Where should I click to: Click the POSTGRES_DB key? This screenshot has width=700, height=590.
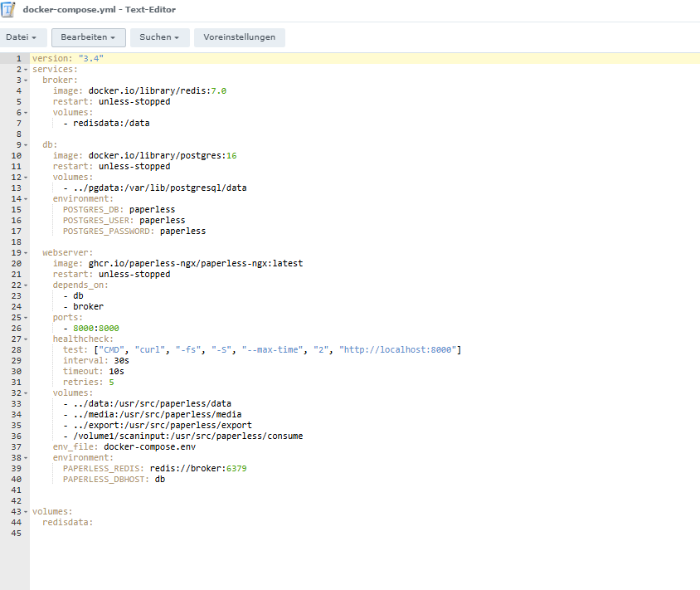(x=94, y=210)
